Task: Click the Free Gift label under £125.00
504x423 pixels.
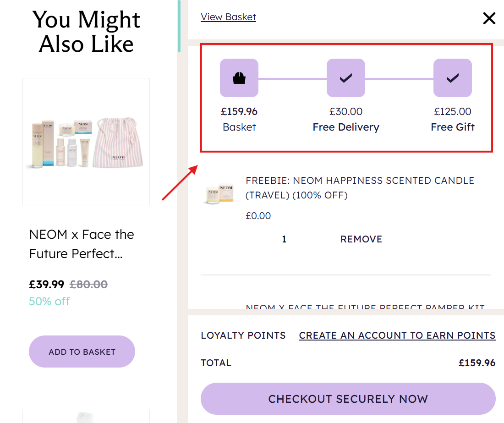Action: [x=453, y=127]
